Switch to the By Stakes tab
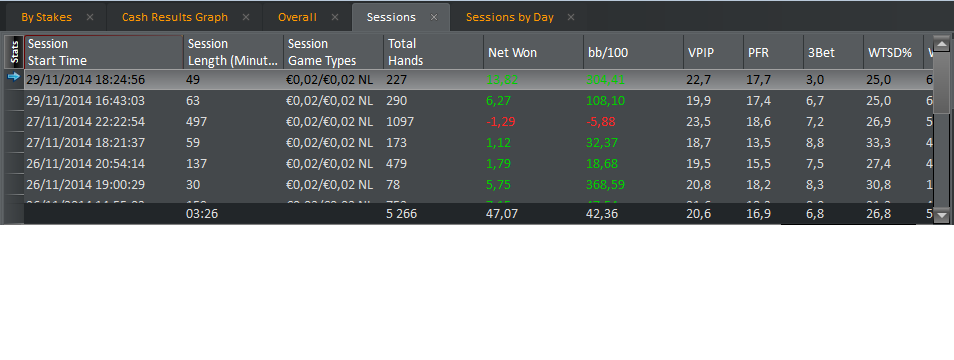The width and height of the screenshot is (954, 360). tap(46, 17)
